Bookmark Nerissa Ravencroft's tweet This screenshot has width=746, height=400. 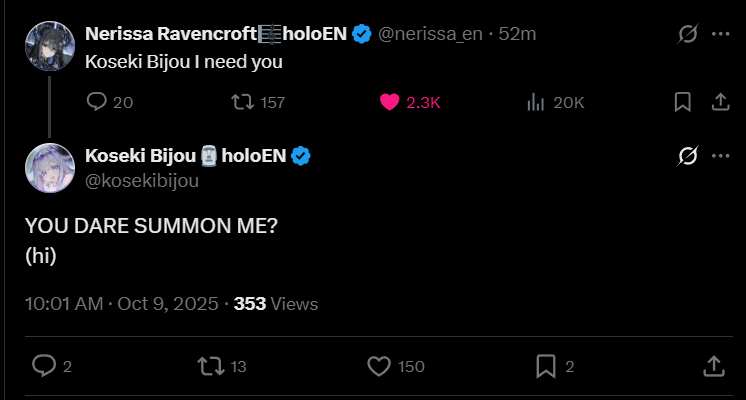point(682,102)
